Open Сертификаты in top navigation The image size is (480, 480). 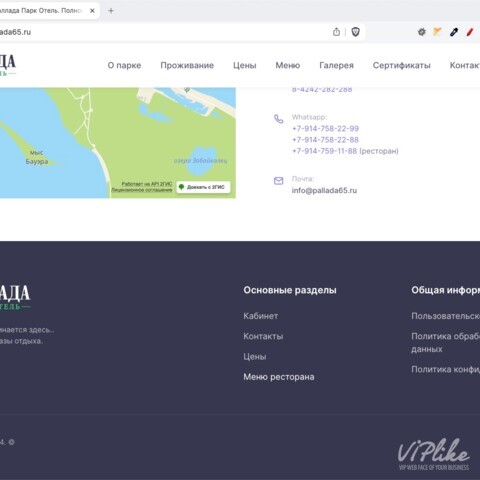point(402,65)
